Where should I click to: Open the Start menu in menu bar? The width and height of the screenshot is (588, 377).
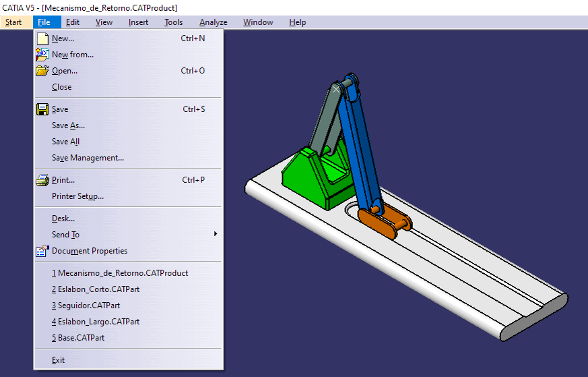(x=13, y=22)
